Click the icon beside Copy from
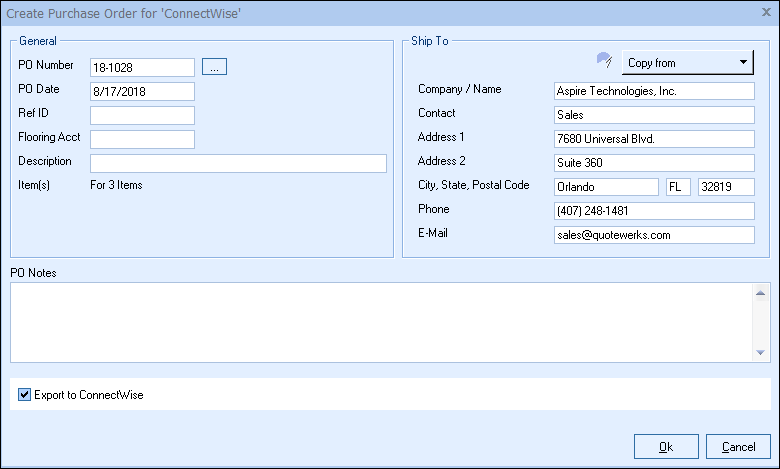This screenshot has height=469, width=780. [604, 61]
